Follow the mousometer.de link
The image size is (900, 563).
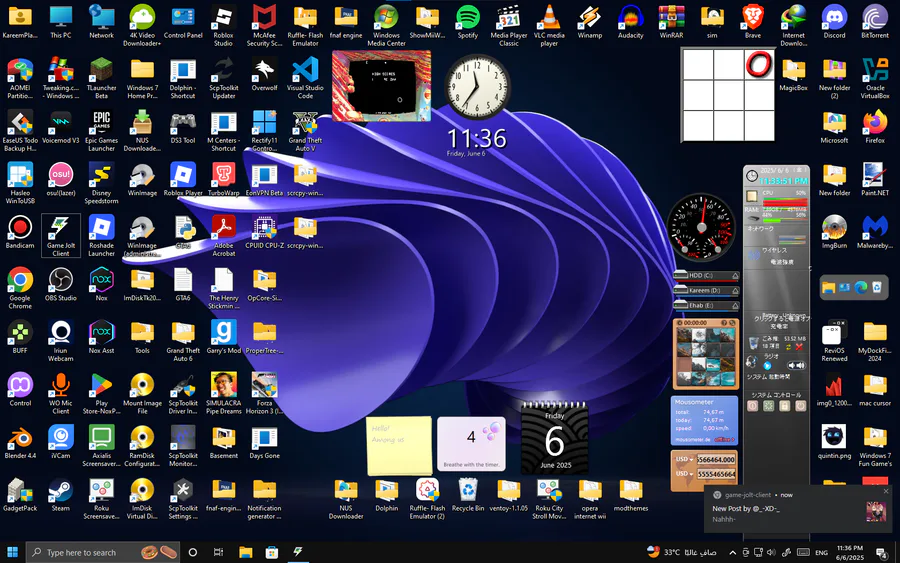tap(691, 440)
